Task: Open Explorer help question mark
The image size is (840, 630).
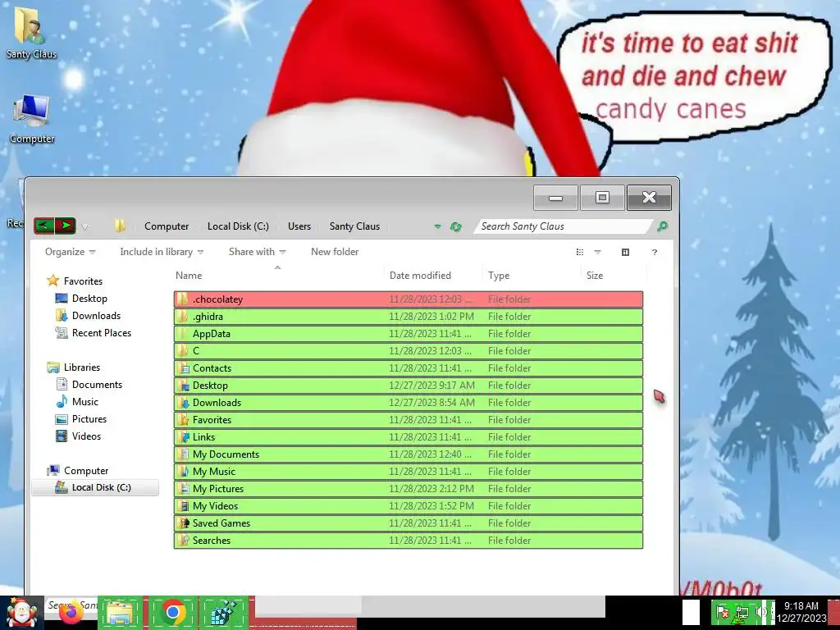Action: point(654,252)
